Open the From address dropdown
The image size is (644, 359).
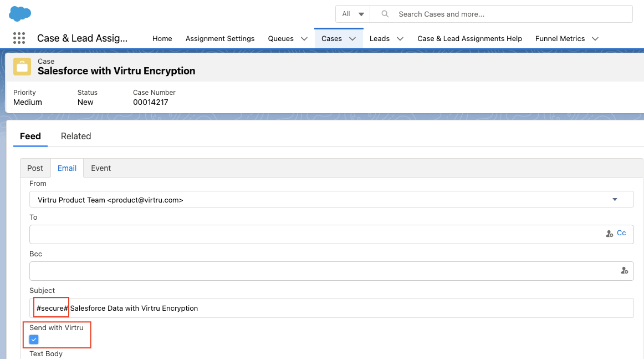[331, 199]
